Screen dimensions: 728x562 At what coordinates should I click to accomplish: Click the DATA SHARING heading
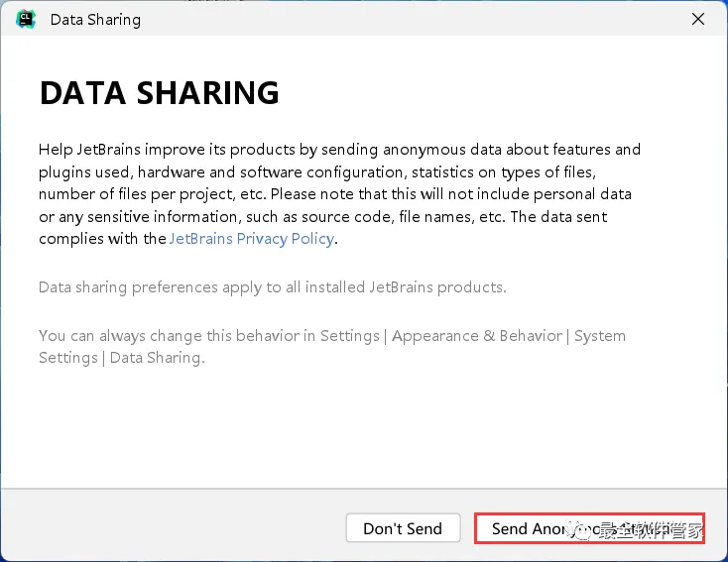tap(159, 93)
